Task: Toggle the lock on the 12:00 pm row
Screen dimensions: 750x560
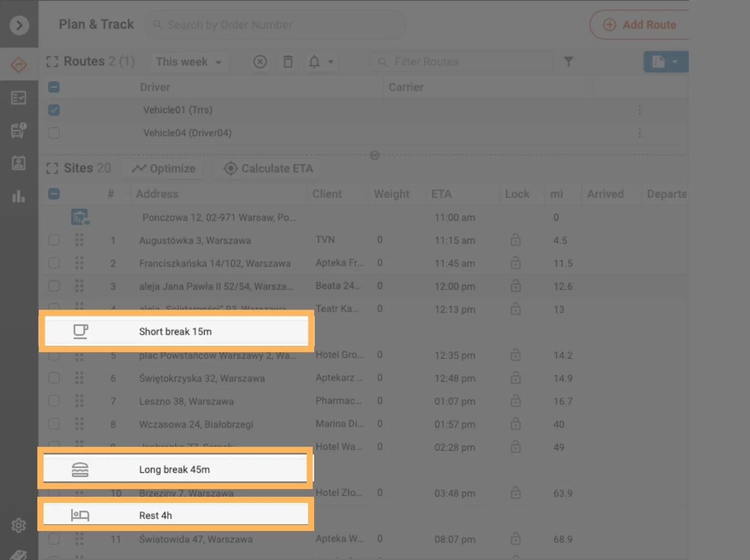Action: point(516,285)
